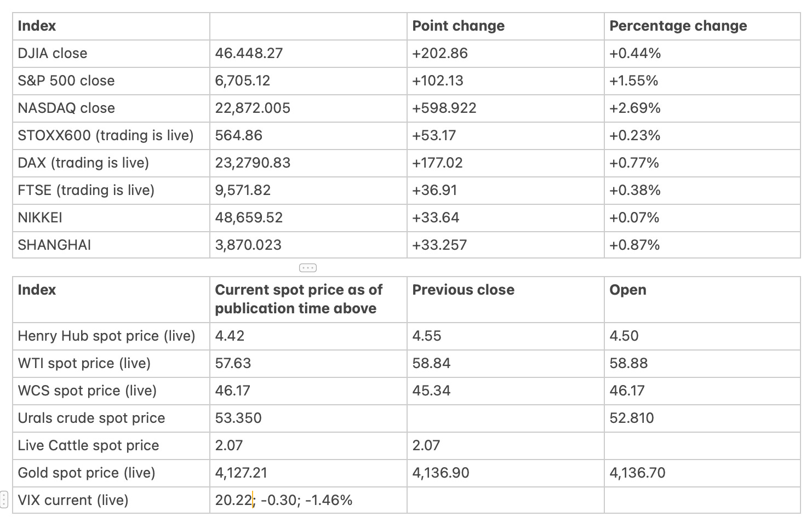Viewport: 812px width, 528px height.
Task: Click the Percentage change column header
Action: [x=702, y=26]
